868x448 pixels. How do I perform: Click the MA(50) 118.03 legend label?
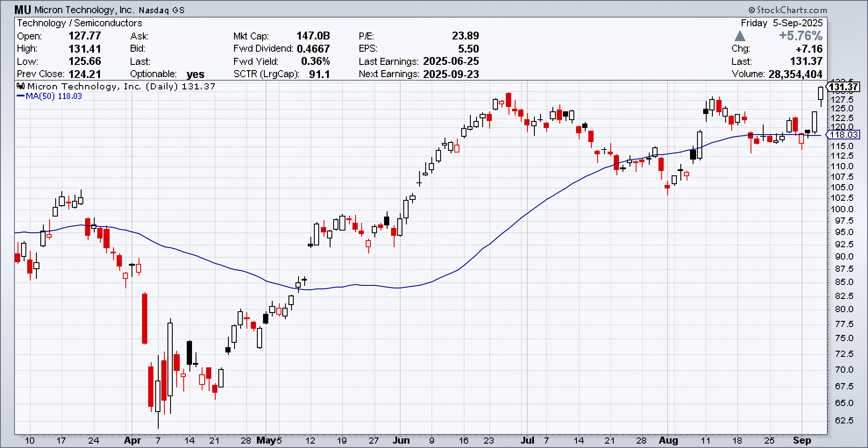[49, 96]
